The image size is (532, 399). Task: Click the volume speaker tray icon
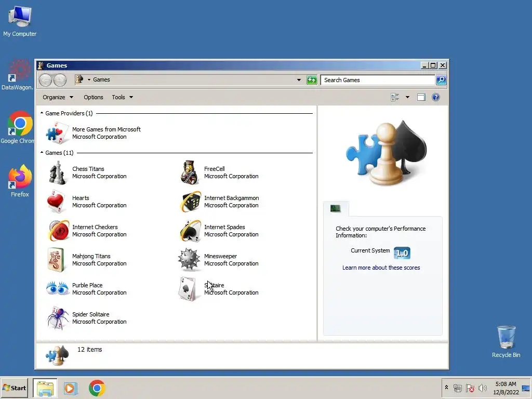(x=482, y=388)
